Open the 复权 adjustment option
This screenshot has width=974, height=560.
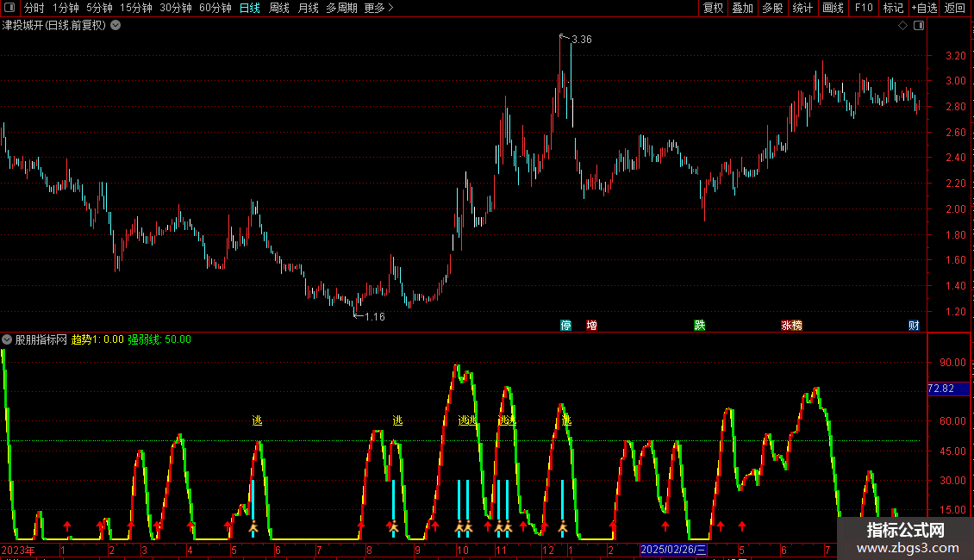[x=713, y=8]
